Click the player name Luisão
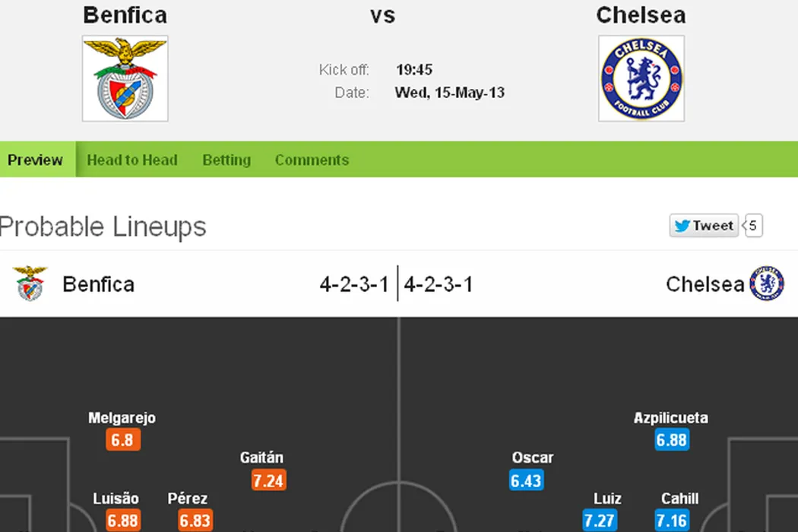Viewport: 798px width, 532px height. (x=116, y=499)
